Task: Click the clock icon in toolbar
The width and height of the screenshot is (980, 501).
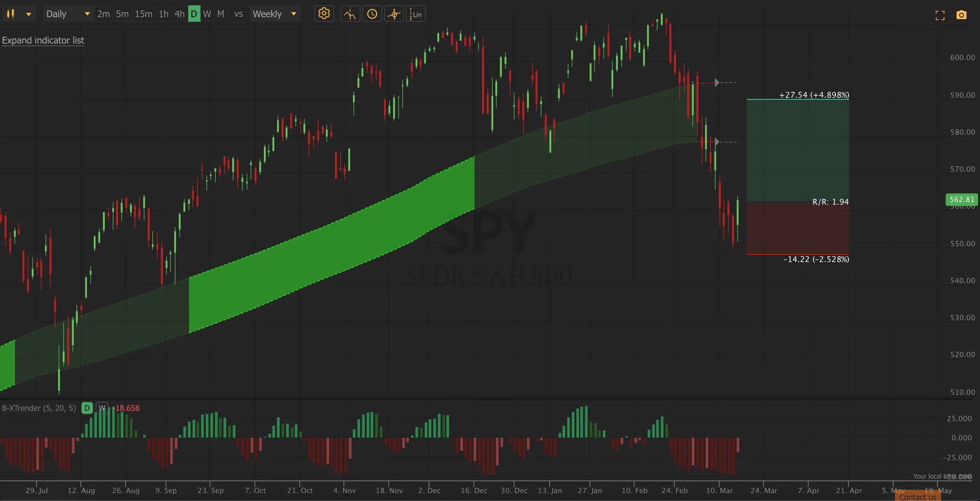Action: [x=372, y=14]
